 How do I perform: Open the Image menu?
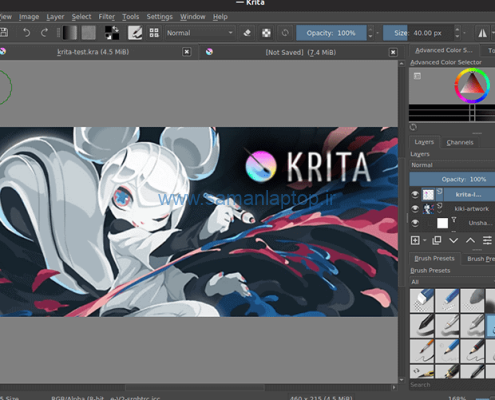(x=29, y=17)
